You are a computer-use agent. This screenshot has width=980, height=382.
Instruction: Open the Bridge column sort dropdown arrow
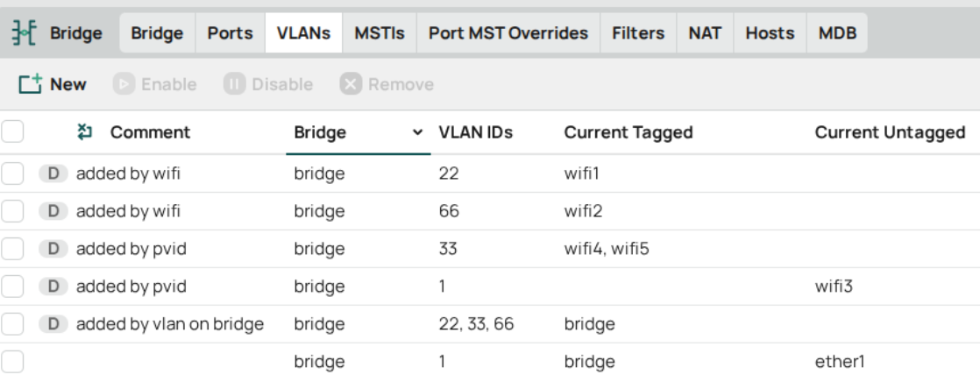pyautogui.click(x=417, y=132)
